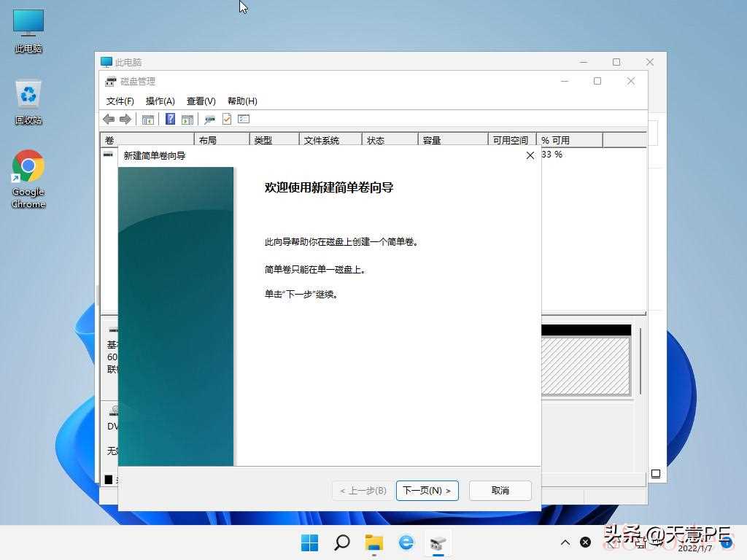
Task: Click the disk drive toolbar icon
Action: point(209,119)
